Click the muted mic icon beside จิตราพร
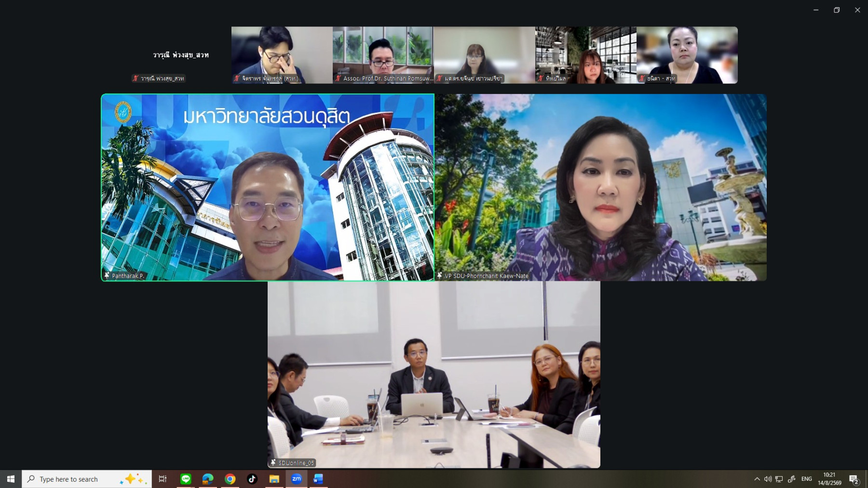Viewport: 868px width, 488px height. click(237, 78)
